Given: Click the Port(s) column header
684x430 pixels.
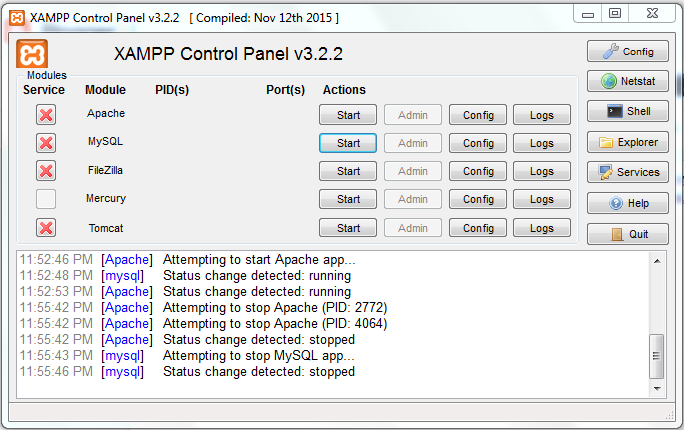Looking at the screenshot, I should coord(285,90).
